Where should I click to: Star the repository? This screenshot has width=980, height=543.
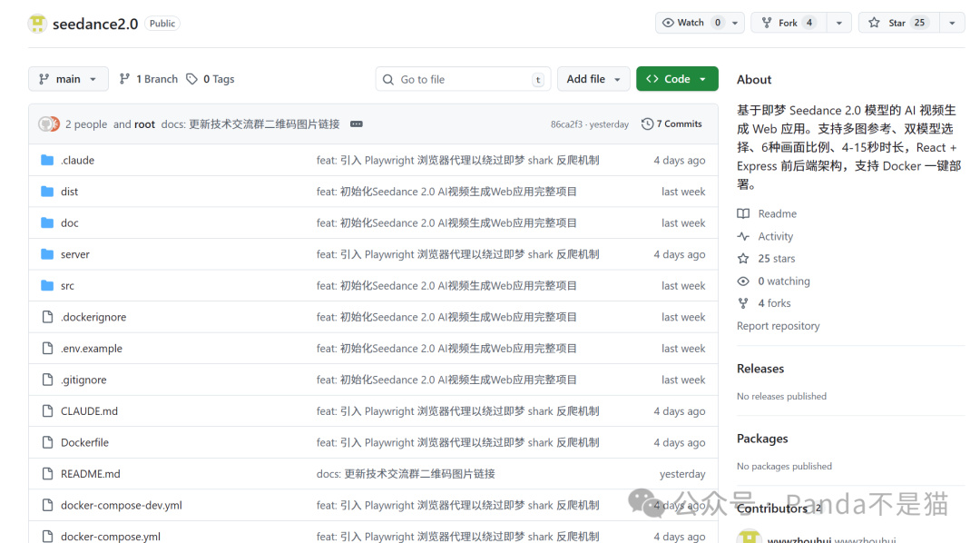pos(898,23)
